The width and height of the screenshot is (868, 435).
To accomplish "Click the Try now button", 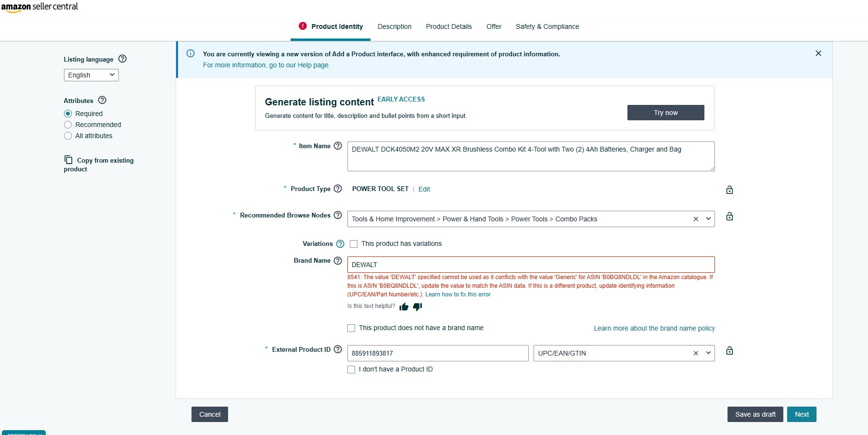I will (666, 113).
